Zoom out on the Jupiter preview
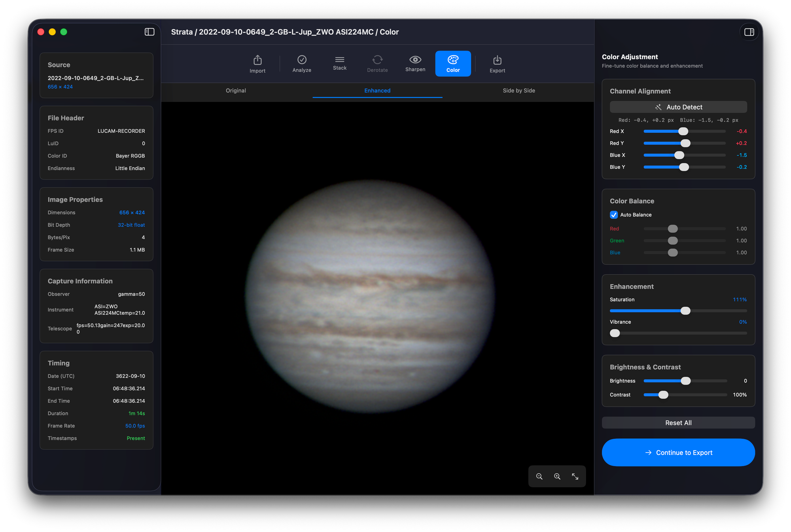Viewport: 791px width, 532px height. [x=539, y=476]
